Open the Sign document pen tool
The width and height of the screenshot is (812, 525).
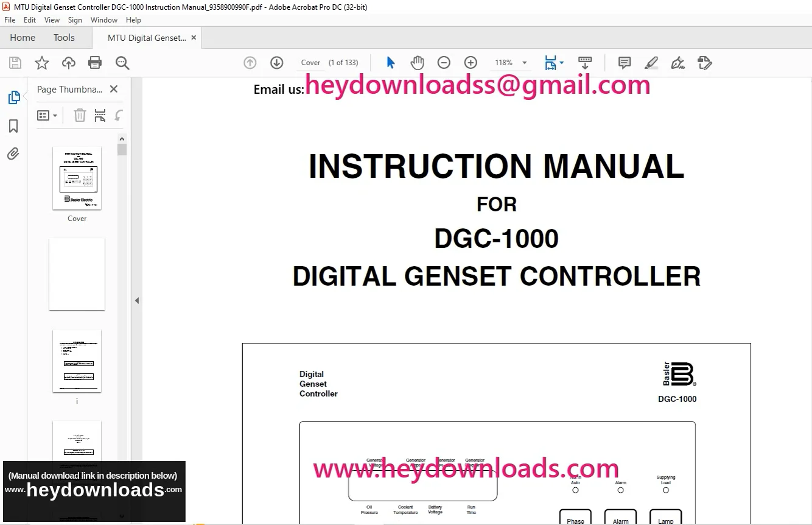coord(677,63)
